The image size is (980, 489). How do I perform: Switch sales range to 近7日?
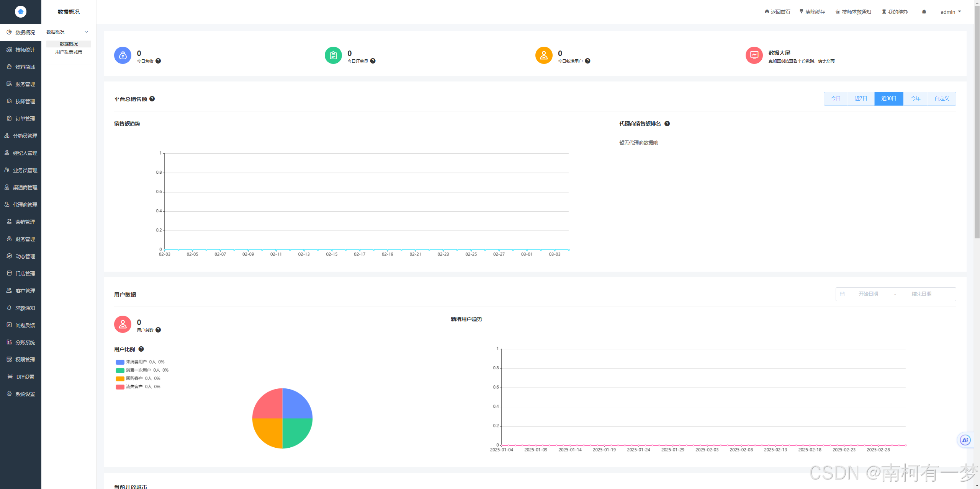861,99
